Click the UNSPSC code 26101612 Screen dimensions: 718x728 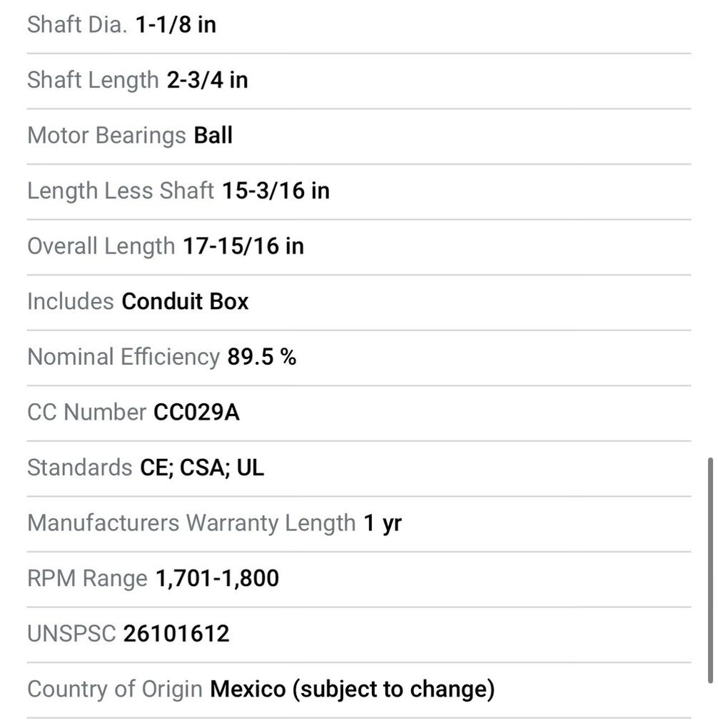click(176, 634)
